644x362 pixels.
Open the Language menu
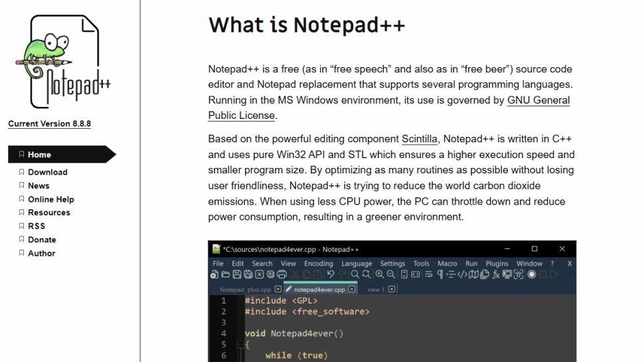click(357, 264)
